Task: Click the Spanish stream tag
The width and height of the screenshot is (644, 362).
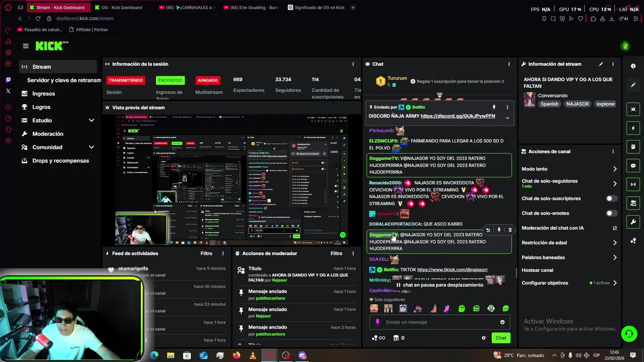Action: [549, 104]
